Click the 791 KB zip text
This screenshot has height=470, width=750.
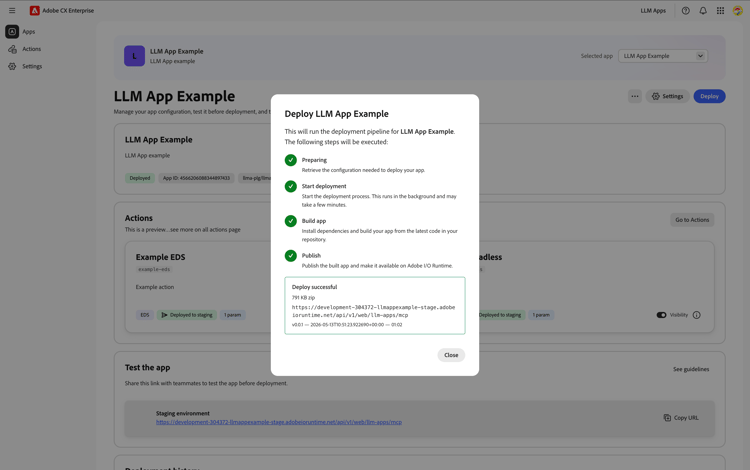pyautogui.click(x=303, y=297)
